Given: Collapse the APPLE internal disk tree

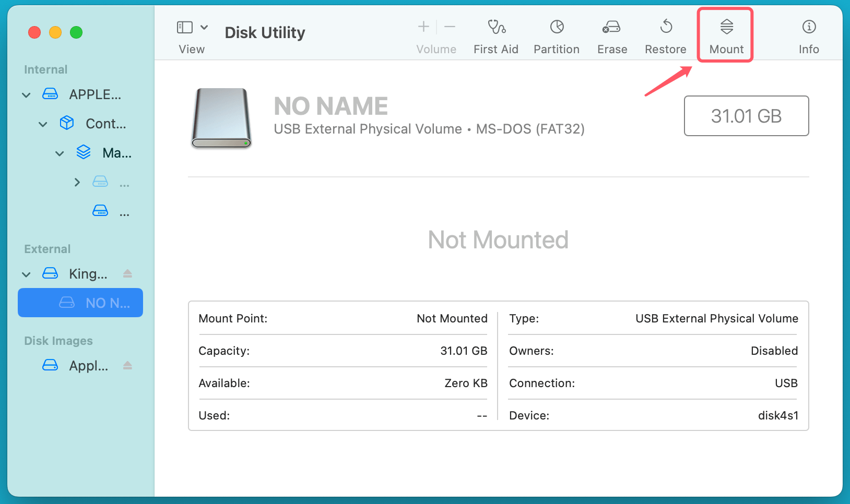Looking at the screenshot, I should click(x=26, y=94).
